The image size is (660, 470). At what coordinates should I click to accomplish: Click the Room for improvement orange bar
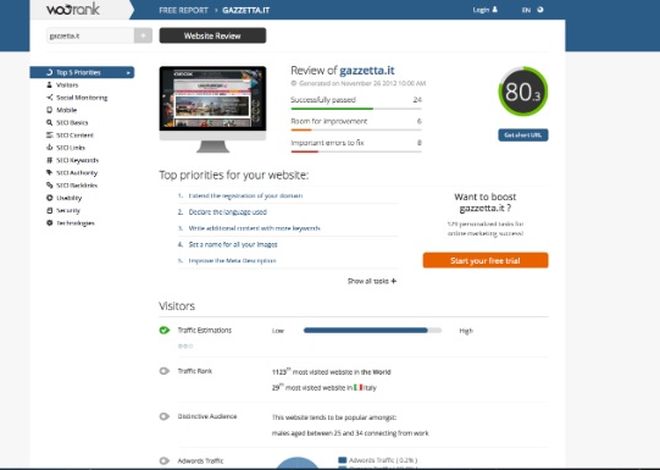[x=301, y=130]
